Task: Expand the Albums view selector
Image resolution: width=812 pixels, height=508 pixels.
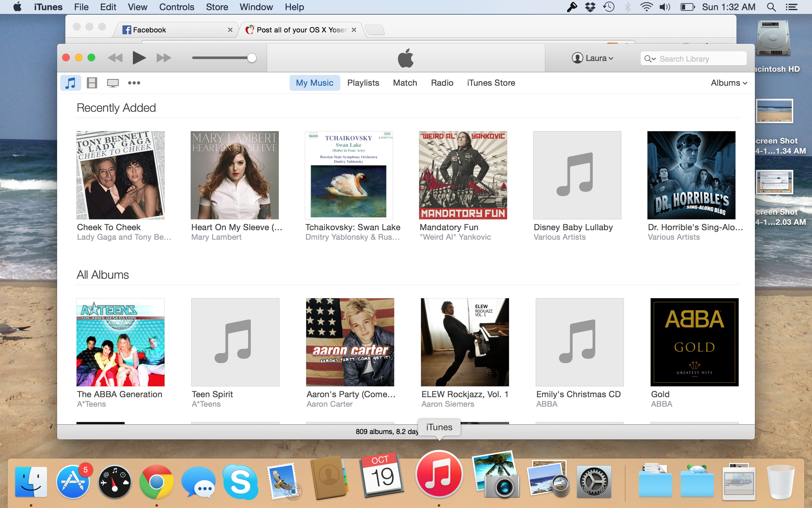Action: [x=729, y=83]
